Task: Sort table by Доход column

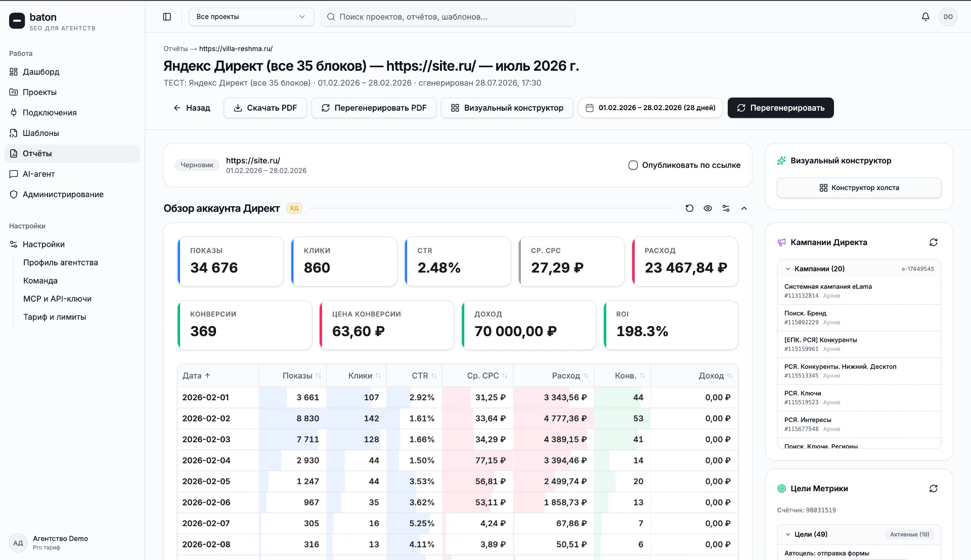Action: tap(715, 376)
